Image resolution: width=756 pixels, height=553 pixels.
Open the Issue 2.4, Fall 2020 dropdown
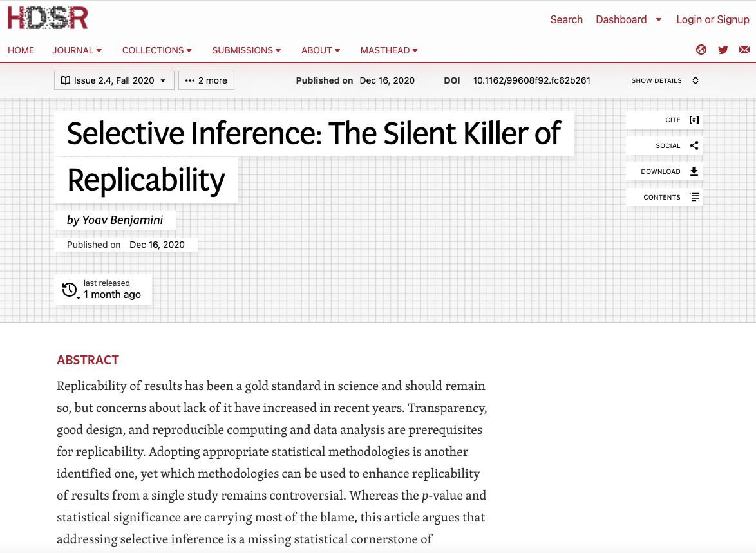tap(114, 80)
